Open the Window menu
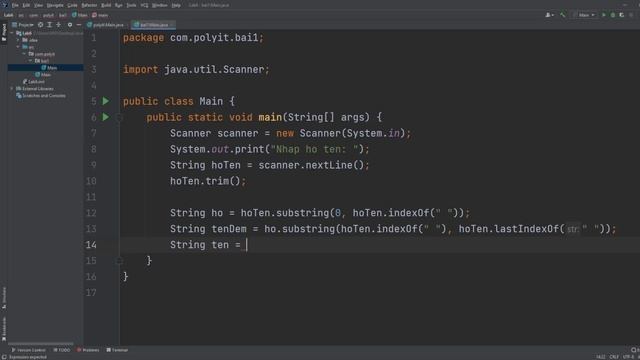640x360 pixels. click(160, 5)
